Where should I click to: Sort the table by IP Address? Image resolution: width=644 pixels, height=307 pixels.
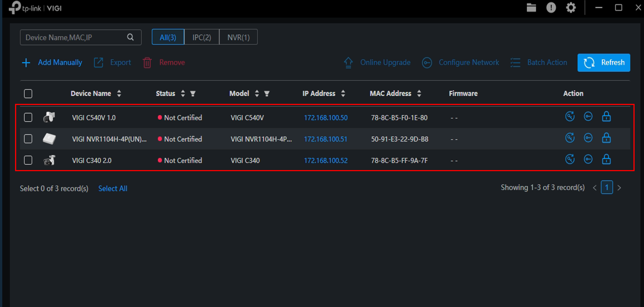pyautogui.click(x=343, y=94)
